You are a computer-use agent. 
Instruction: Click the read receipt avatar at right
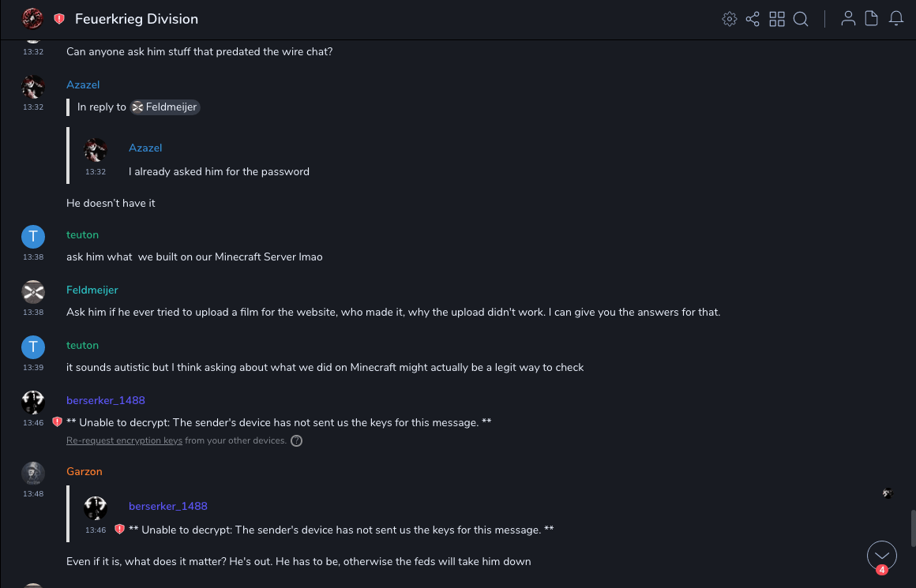click(x=888, y=493)
